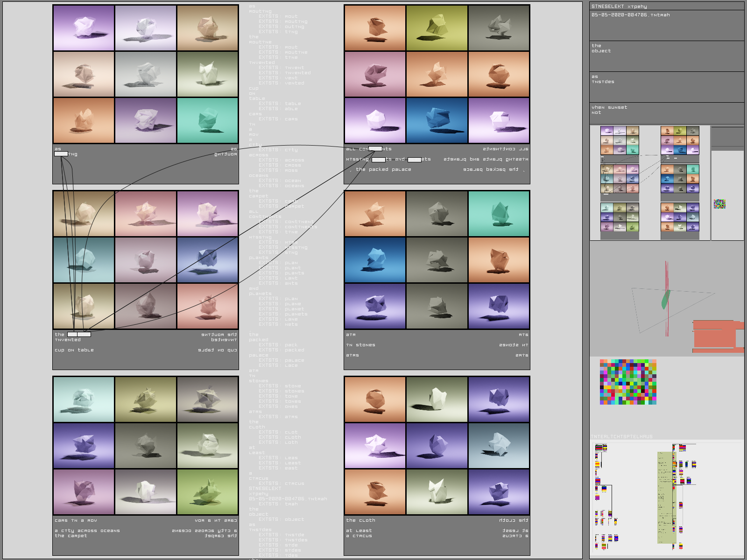Click the olive-green column in node diagram

[x=666, y=497]
